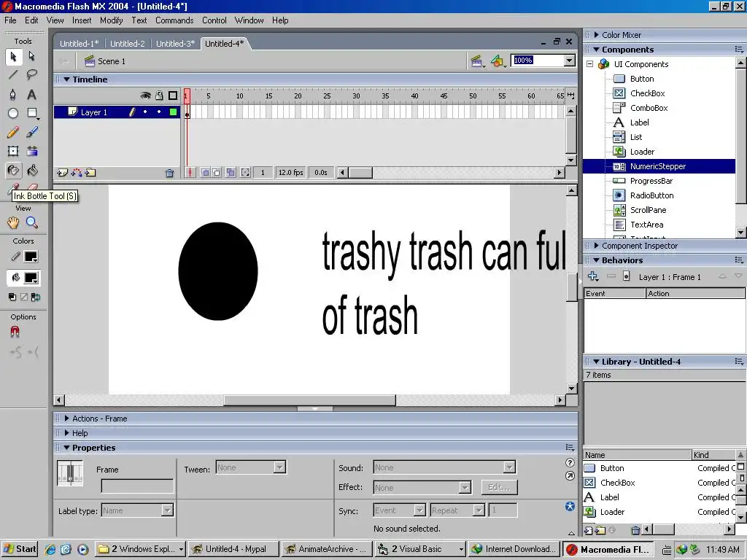Select the Pen tool
Image resolution: width=747 pixels, height=560 pixels.
(13, 94)
